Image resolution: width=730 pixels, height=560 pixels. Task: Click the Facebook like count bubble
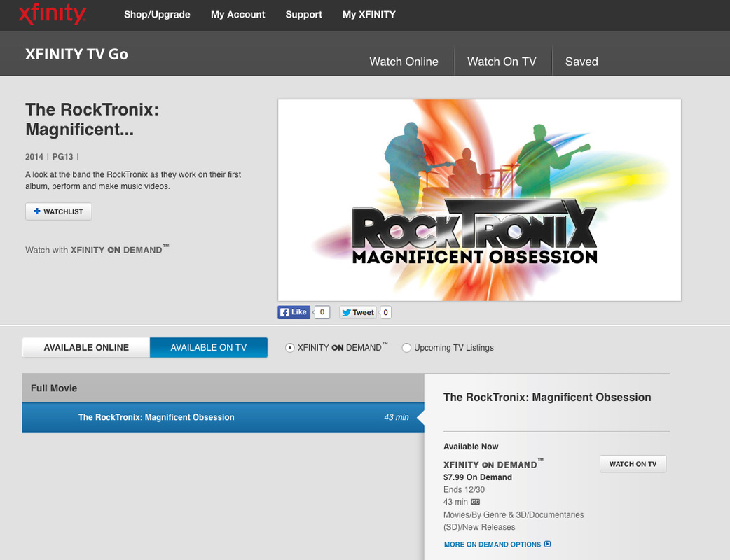tap(322, 312)
